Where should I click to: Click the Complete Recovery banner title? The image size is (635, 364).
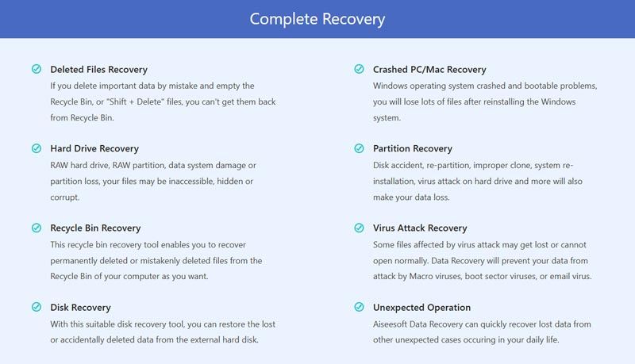coord(317,19)
